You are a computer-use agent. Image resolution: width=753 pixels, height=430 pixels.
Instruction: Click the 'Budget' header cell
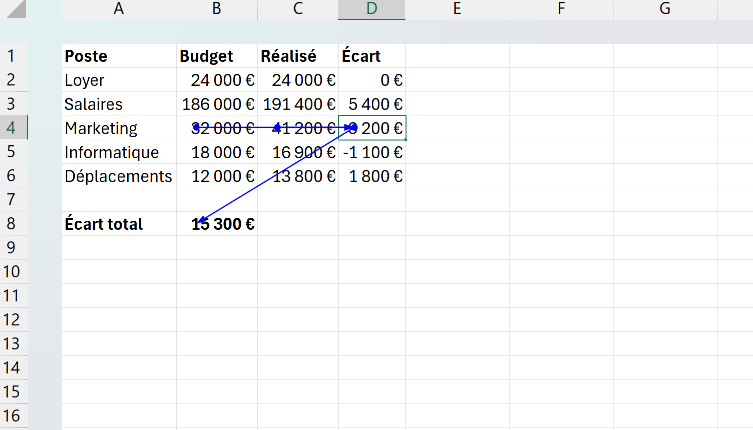[217, 56]
